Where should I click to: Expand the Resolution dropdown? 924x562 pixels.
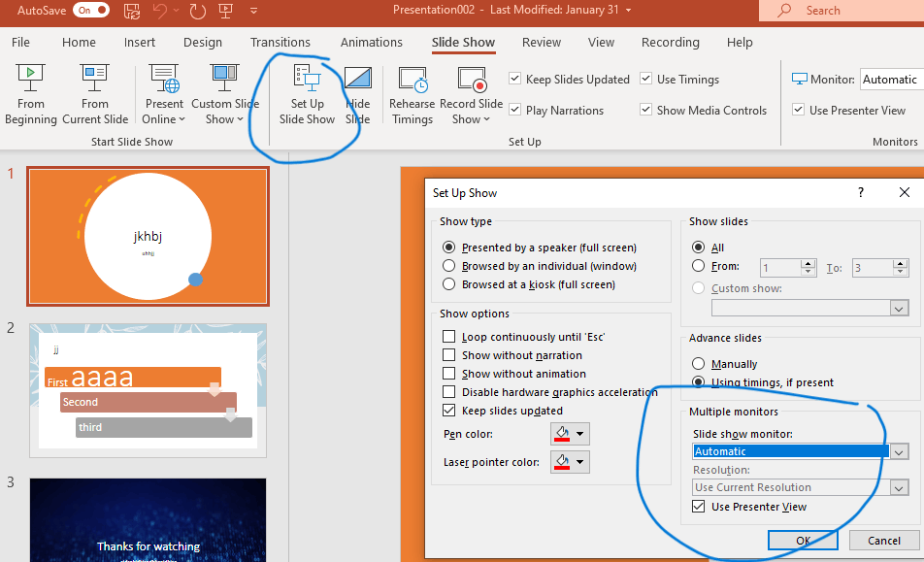click(x=900, y=486)
